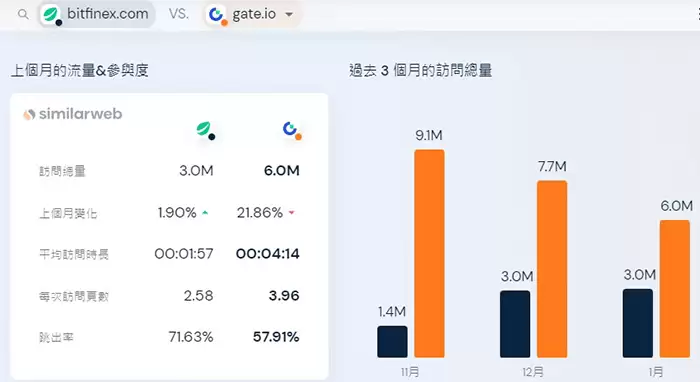Click the red down arrow beside 21.86%
Image resolution: width=700 pixels, height=382 pixels.
[x=292, y=213]
